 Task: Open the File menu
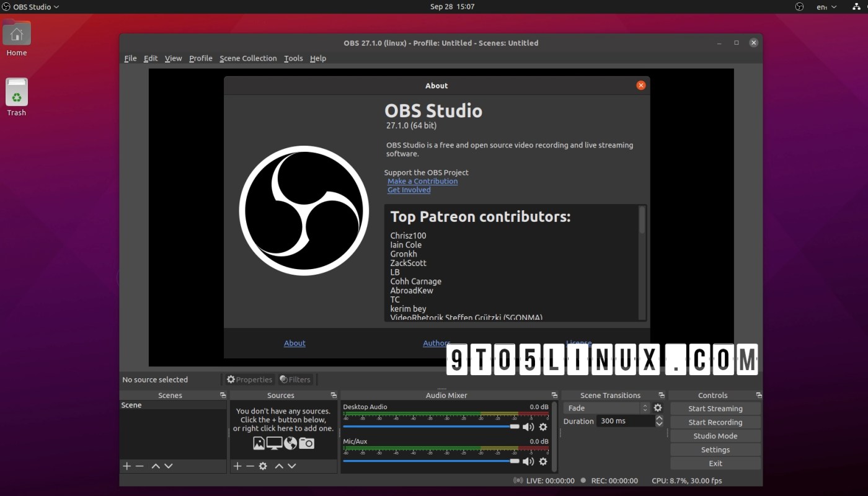click(x=130, y=58)
